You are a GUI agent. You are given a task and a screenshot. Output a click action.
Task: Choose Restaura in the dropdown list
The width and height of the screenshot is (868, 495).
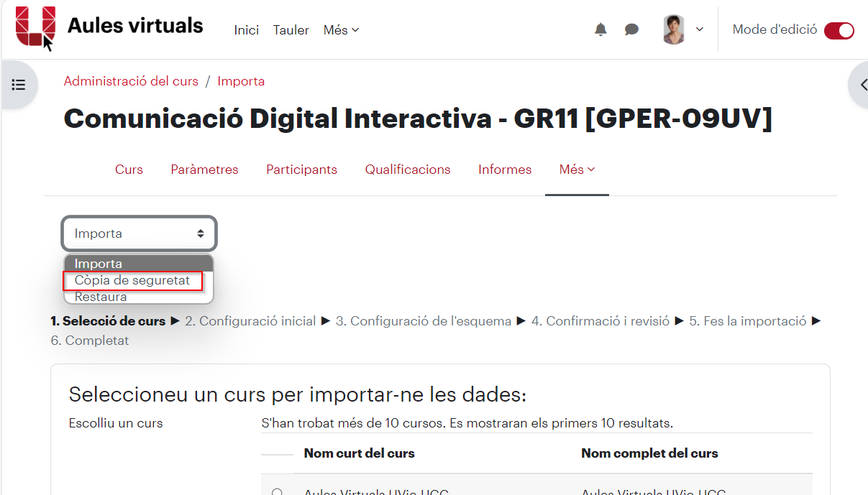139,297
